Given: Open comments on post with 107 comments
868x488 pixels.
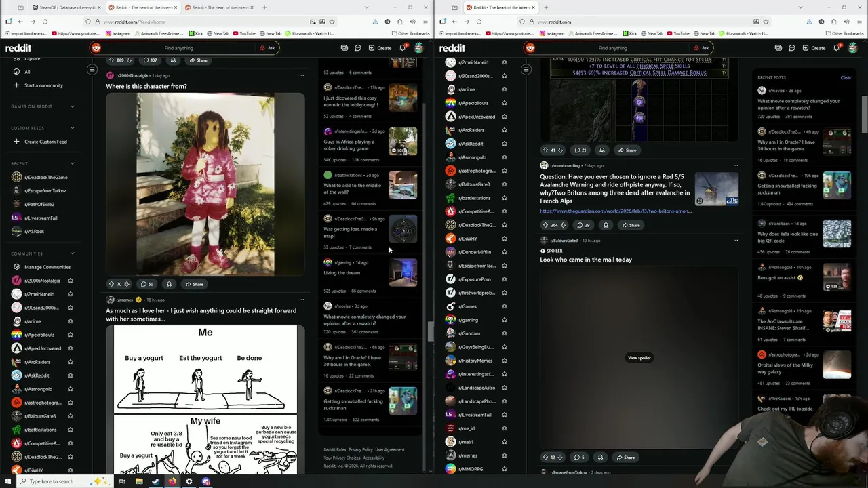Looking at the screenshot, I should tap(150, 60).
